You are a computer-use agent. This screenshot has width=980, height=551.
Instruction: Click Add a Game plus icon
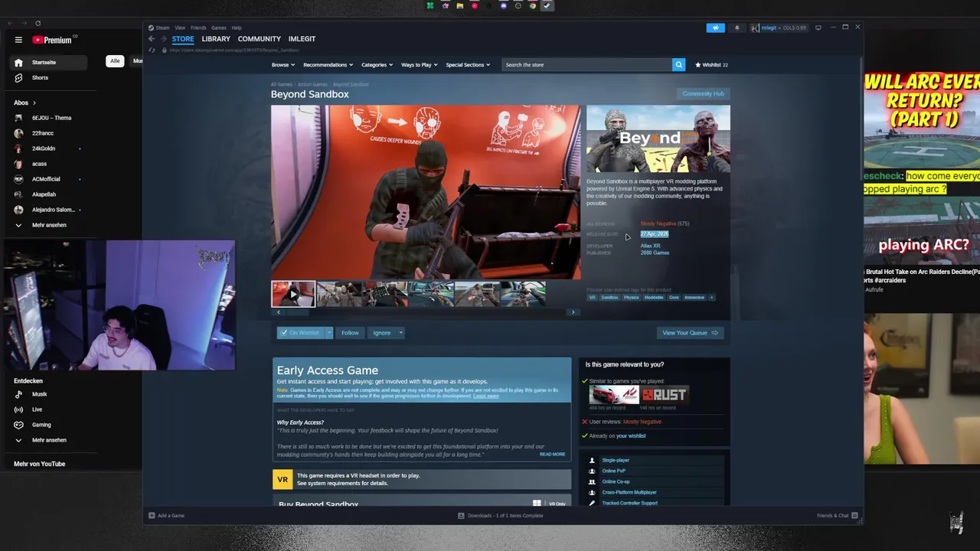152,516
